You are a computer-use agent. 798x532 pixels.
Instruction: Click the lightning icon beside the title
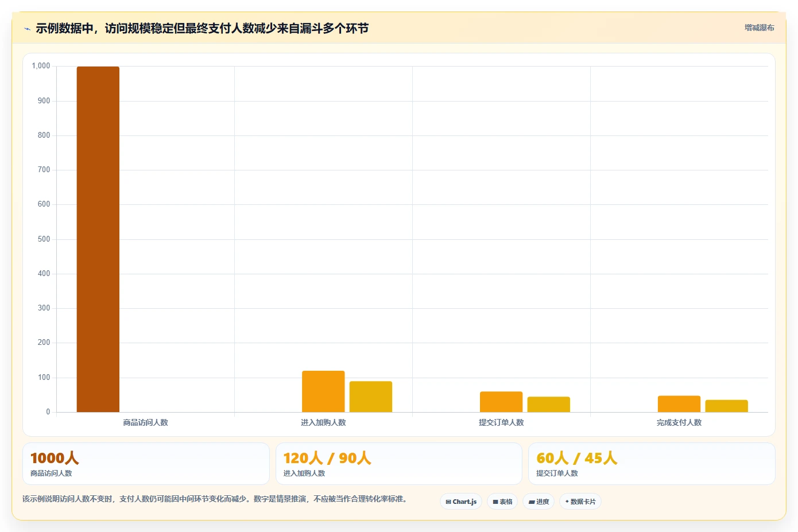pos(27,29)
